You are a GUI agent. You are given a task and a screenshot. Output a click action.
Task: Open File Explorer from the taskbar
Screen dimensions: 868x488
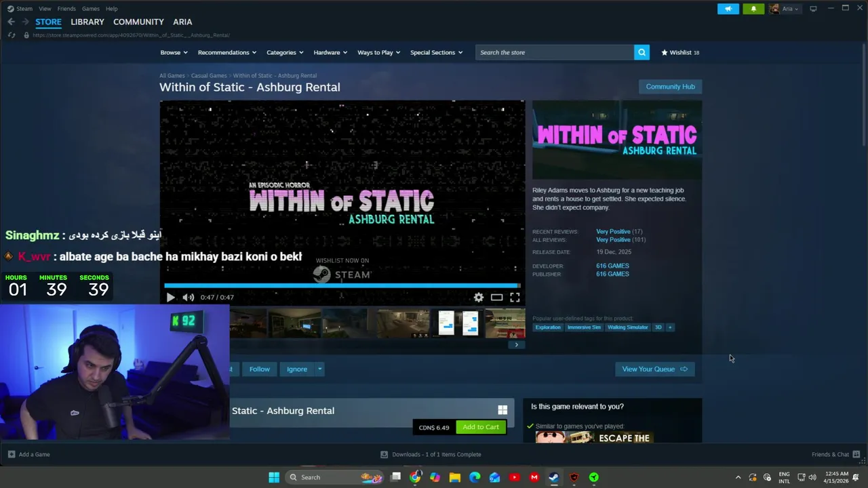click(455, 477)
